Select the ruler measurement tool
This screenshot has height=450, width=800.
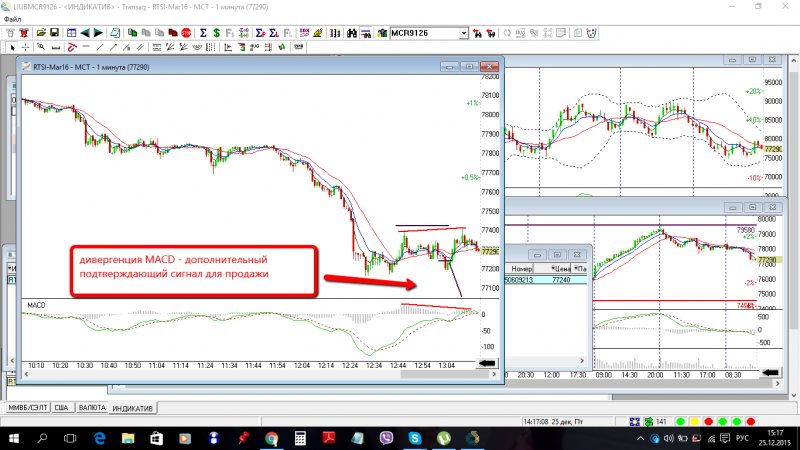[x=56, y=47]
